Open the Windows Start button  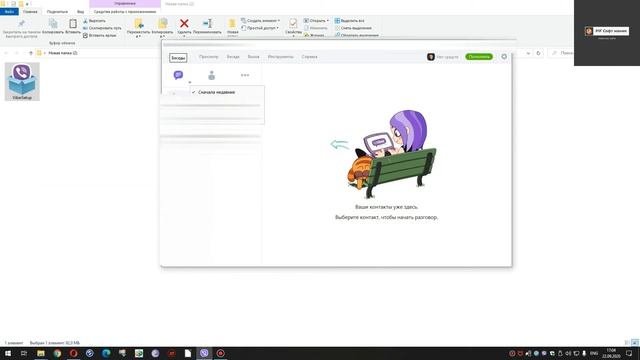[x=8, y=353]
